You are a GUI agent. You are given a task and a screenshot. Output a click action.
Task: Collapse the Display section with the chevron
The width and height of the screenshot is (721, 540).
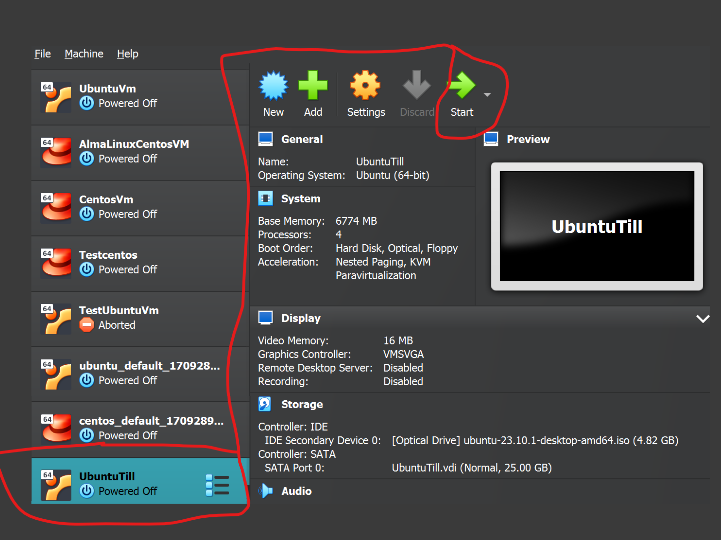coord(703,319)
